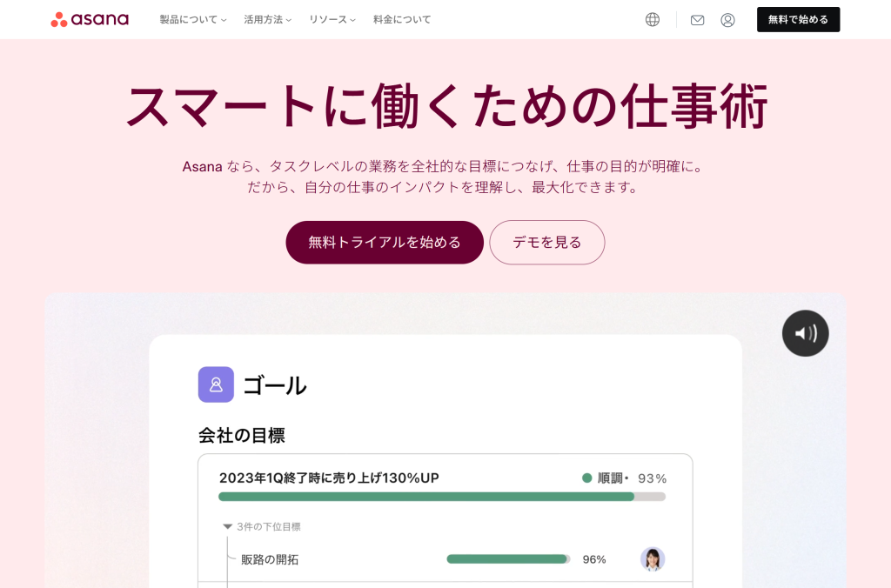
Task: Click the Asana logo in the header
Action: (x=90, y=19)
